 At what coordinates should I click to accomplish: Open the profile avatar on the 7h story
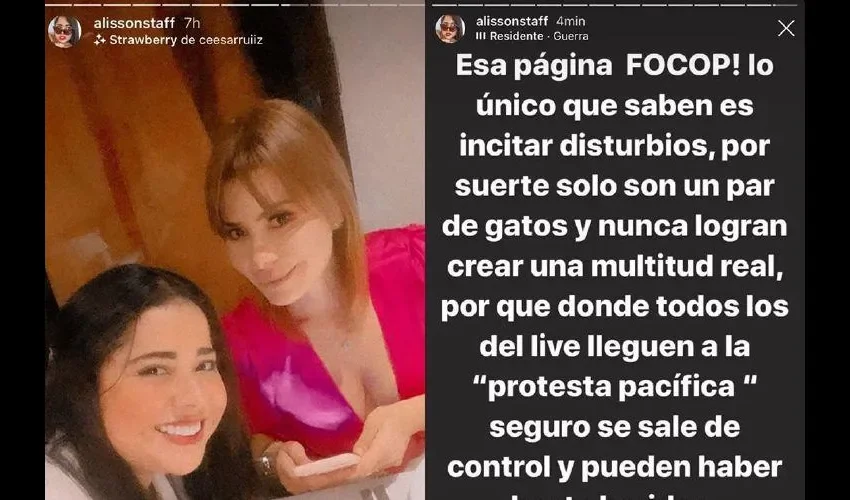pyautogui.click(x=65, y=31)
